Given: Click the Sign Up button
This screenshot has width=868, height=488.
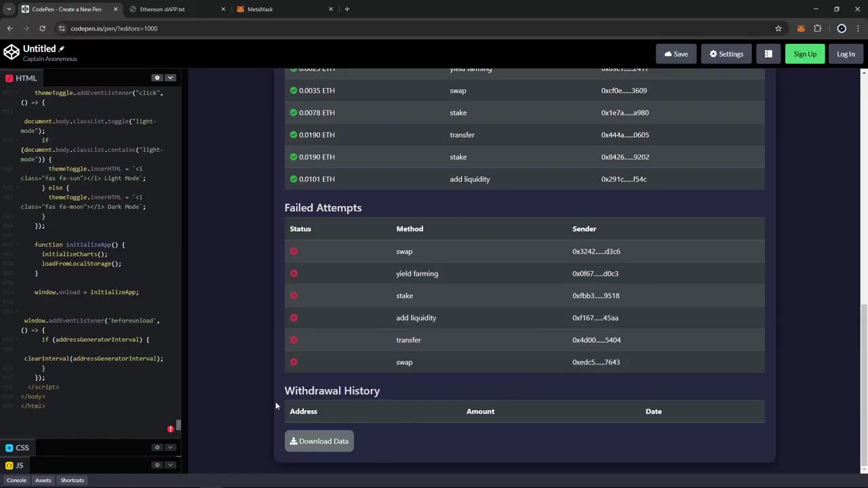Looking at the screenshot, I should [x=805, y=54].
